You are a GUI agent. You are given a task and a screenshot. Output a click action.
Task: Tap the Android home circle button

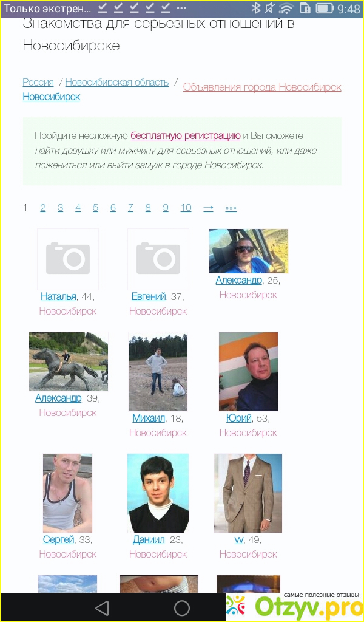182,607
